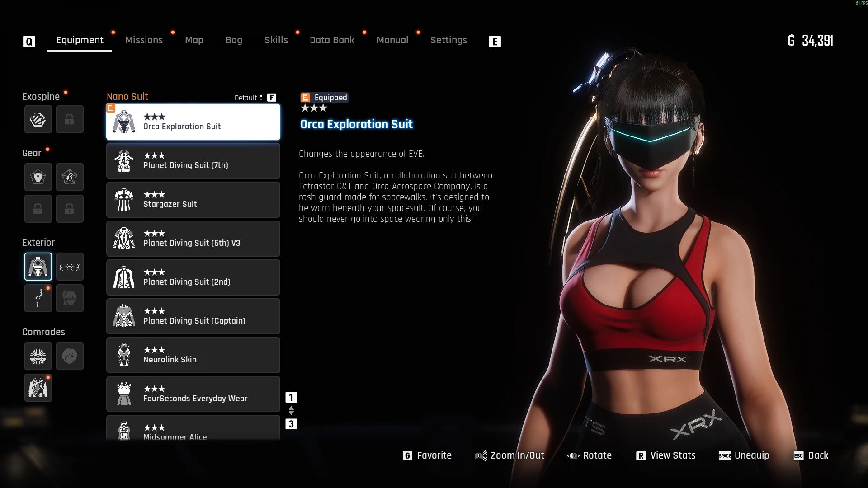Click the Nano Suit list heading
The height and width of the screenshot is (488, 868).
point(127,97)
